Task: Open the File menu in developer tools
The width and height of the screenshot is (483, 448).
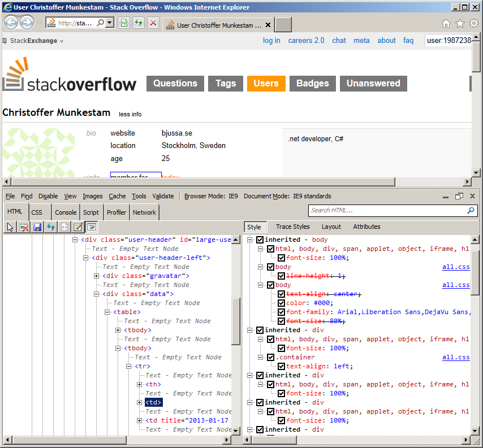Action: tap(10, 196)
